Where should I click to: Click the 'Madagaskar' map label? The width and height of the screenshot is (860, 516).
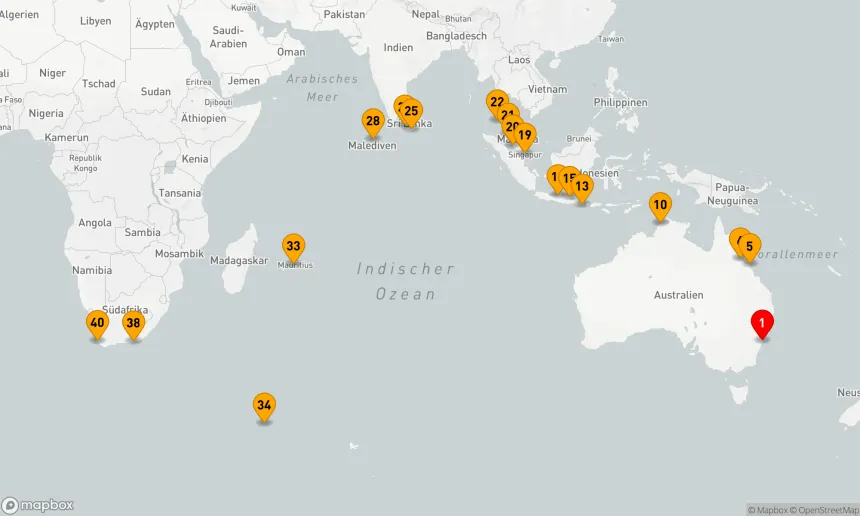[239, 261]
